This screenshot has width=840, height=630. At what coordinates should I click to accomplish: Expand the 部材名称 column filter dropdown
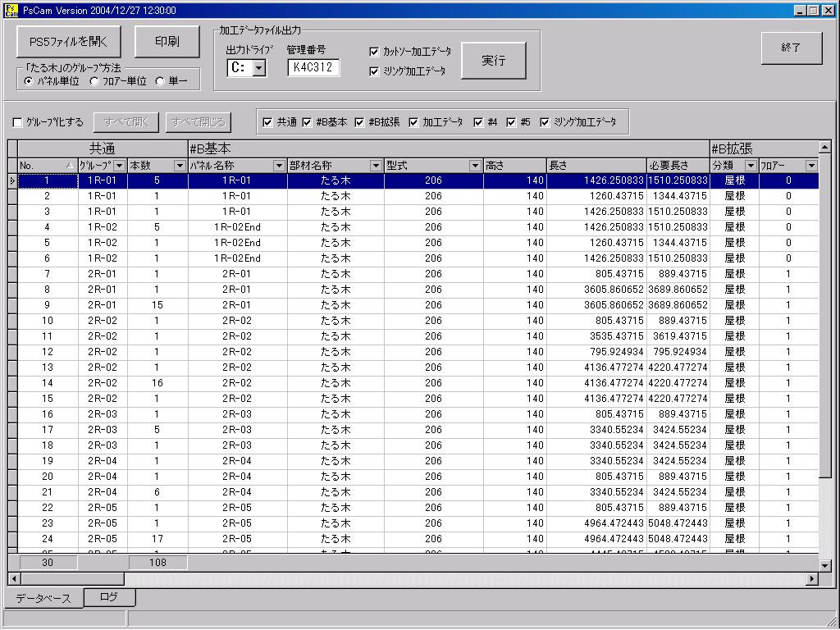pos(376,166)
